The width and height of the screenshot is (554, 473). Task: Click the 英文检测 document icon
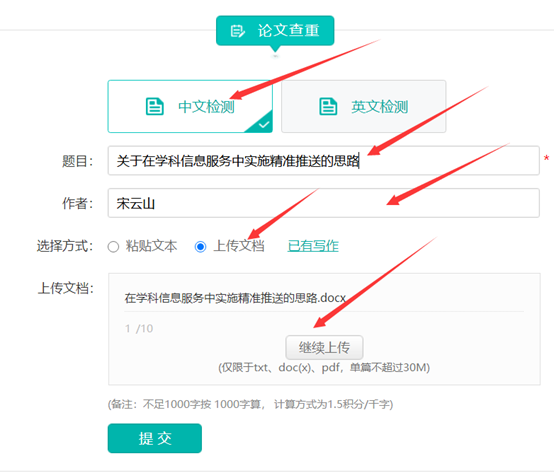coord(328,106)
